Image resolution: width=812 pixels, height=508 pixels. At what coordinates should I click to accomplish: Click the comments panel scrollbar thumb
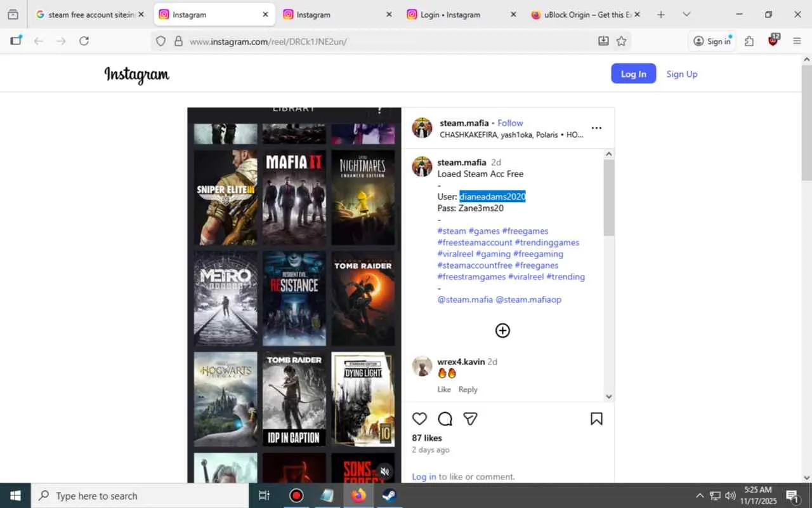pos(609,197)
